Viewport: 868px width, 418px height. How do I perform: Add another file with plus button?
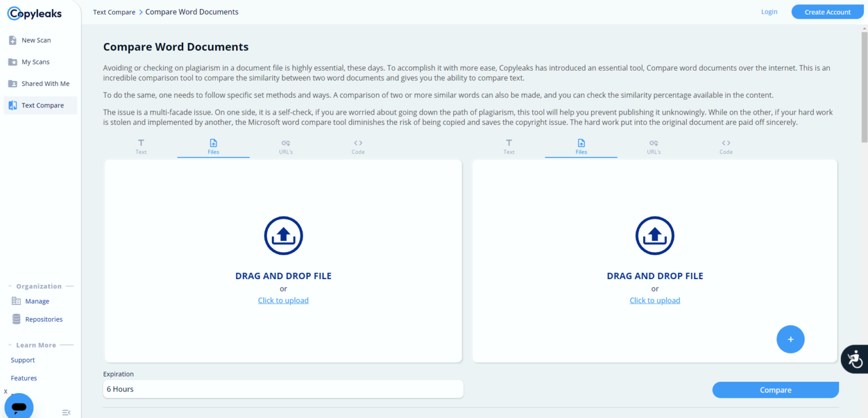790,339
